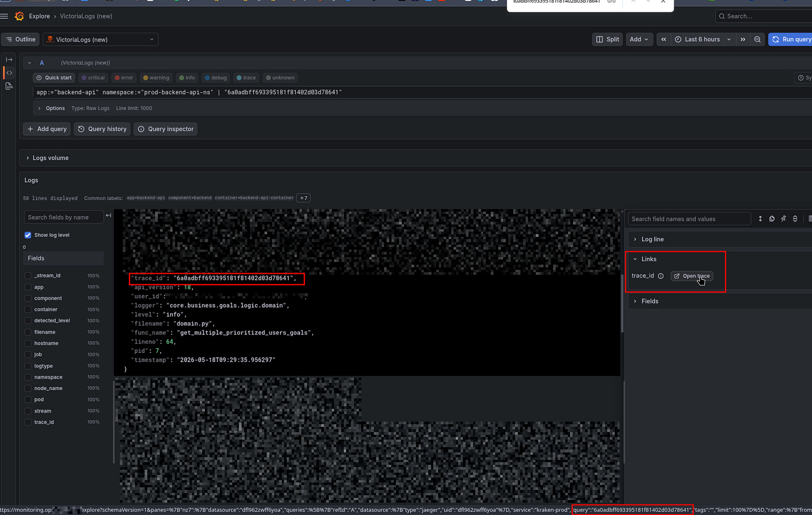Toggle the Outline panel

20,40
